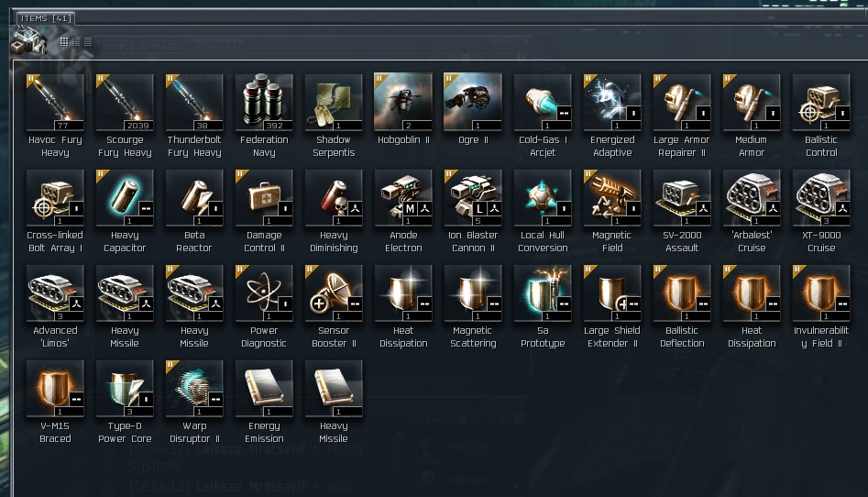The image size is (868, 497).
Task: Select the XT-9000 Cruise launcher icon
Action: 821,198
